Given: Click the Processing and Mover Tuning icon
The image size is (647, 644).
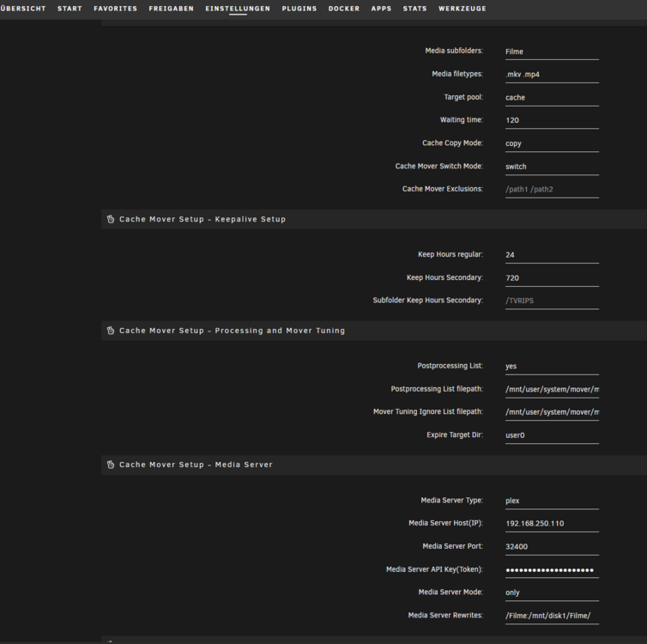Looking at the screenshot, I should click(x=111, y=331).
